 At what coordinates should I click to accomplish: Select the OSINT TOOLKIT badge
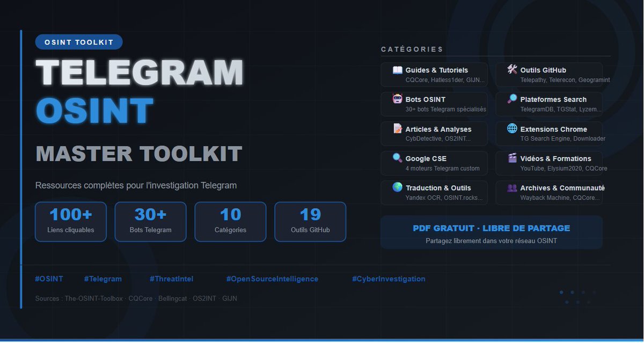(x=78, y=41)
